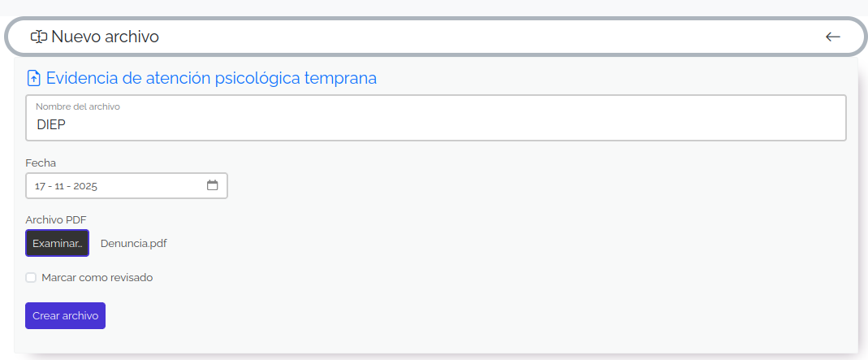Open the calendar picker in the Fecha field
This screenshot has width=868, height=360.
[213, 185]
